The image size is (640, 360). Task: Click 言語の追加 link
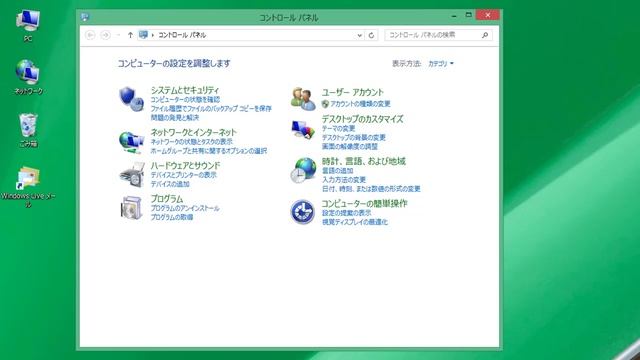[x=338, y=171]
